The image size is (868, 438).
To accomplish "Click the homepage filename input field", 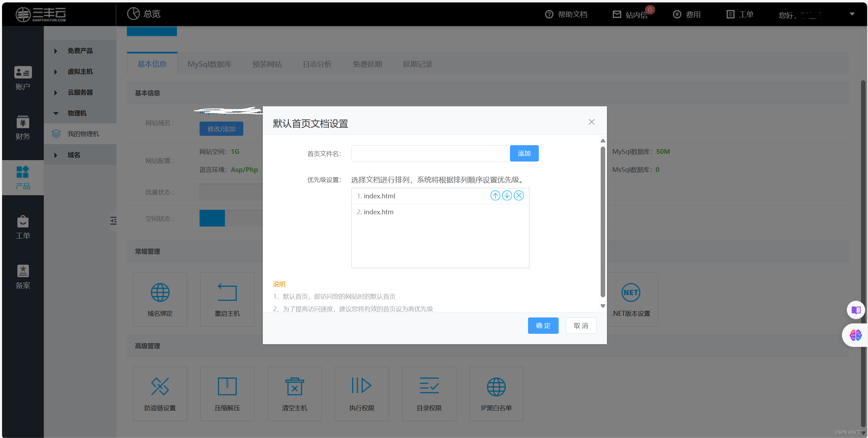I will (429, 154).
